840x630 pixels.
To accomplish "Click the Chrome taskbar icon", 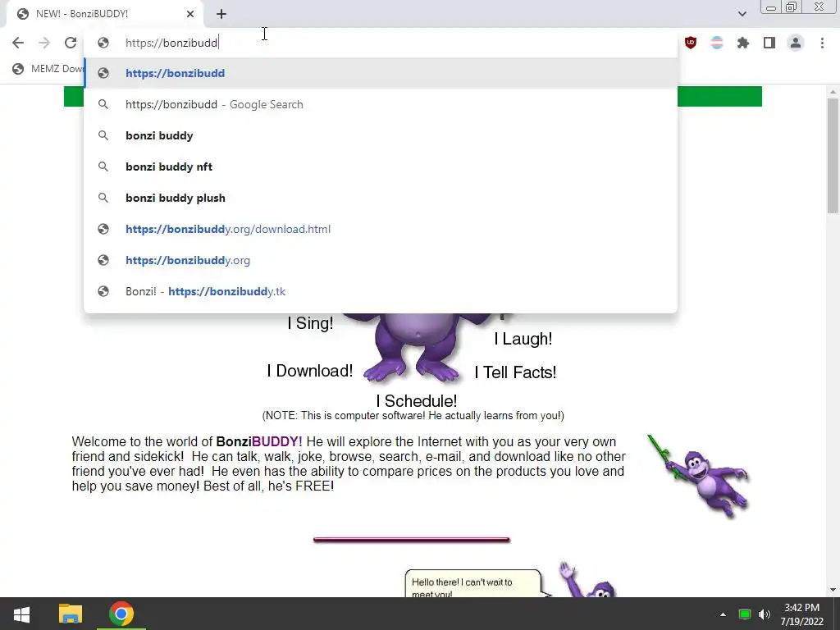I will (x=121, y=614).
